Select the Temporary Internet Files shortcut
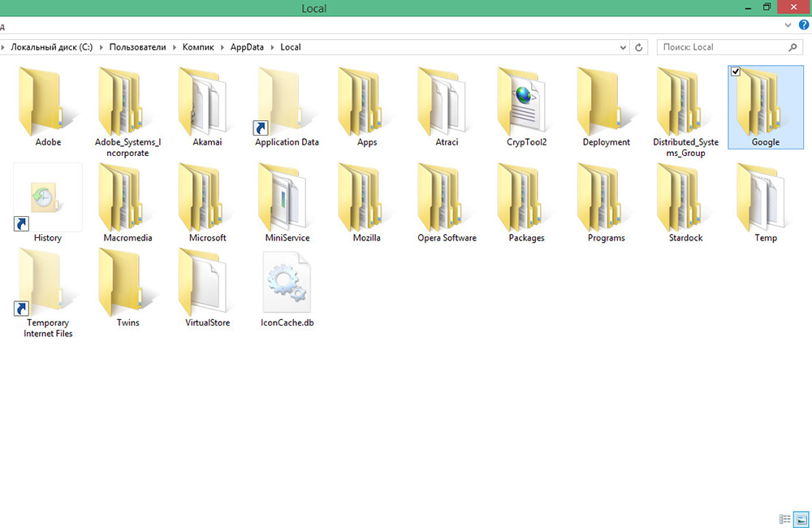This screenshot has width=812, height=528. [48, 292]
